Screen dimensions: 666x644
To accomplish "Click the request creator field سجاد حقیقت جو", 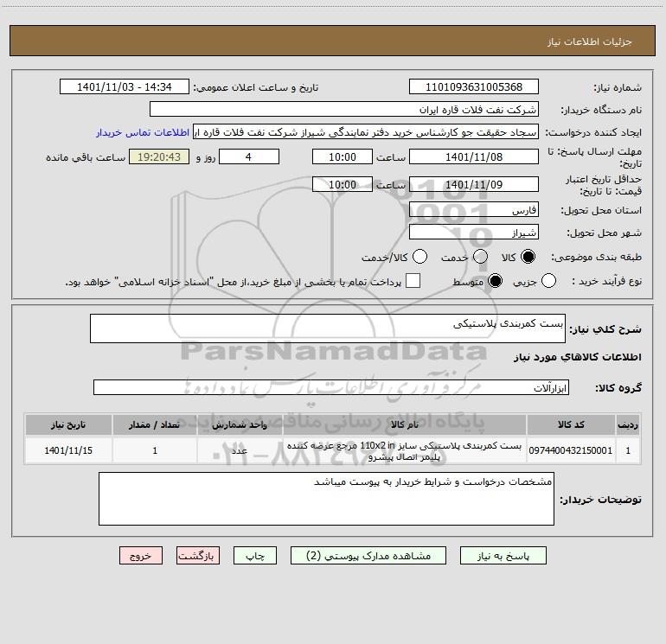I will pos(366,132).
